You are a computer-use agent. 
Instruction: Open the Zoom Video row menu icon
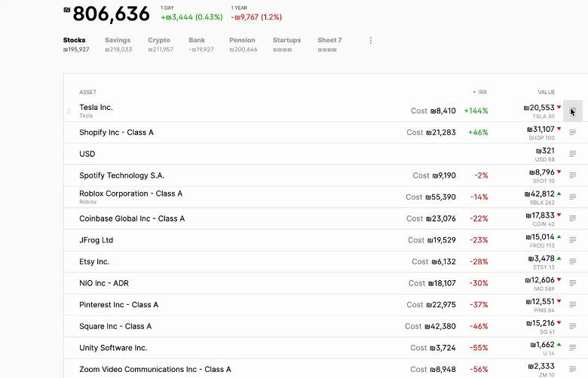(x=573, y=369)
